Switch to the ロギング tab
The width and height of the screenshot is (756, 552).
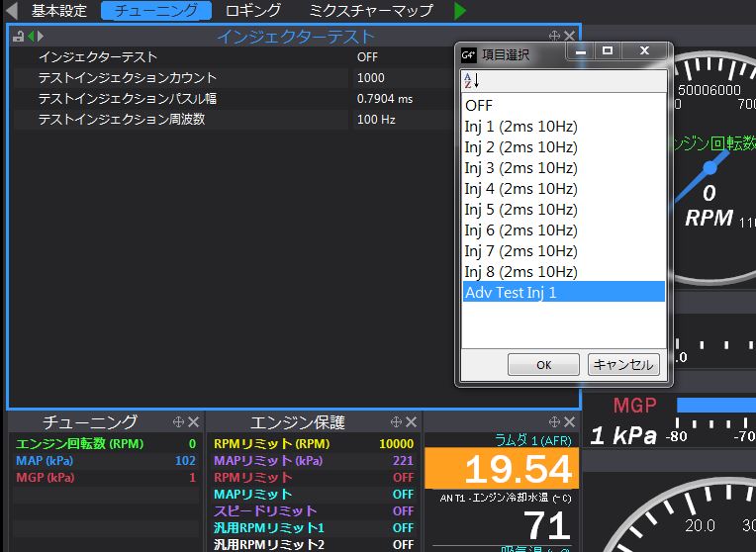(253, 11)
